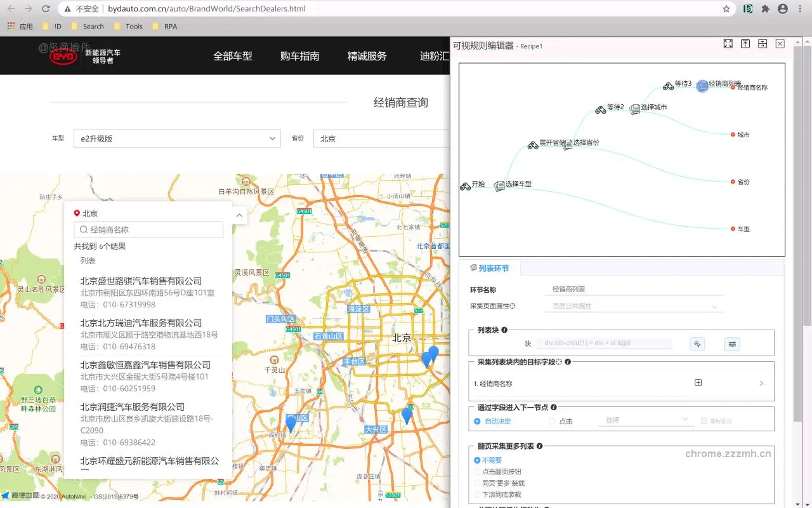812x508 pixels.
Task: Click the export/upload icon in the rule editor header
Action: coord(745,44)
